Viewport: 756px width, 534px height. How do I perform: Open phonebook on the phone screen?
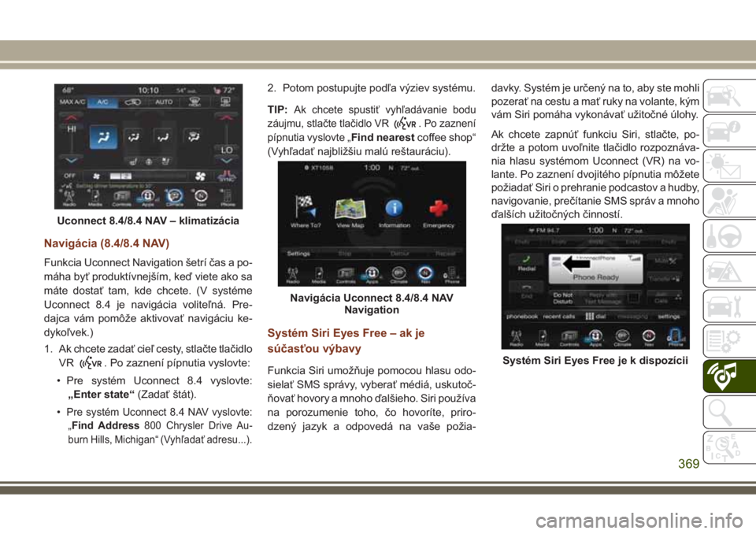point(521,317)
